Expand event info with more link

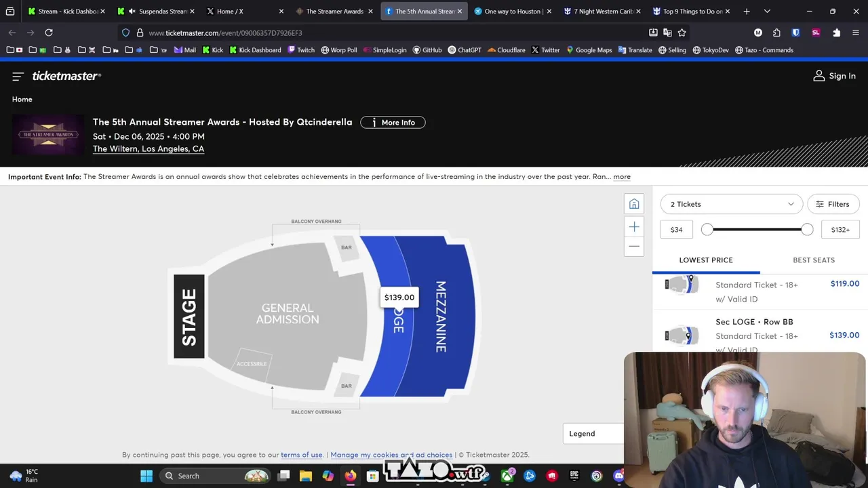(x=622, y=177)
